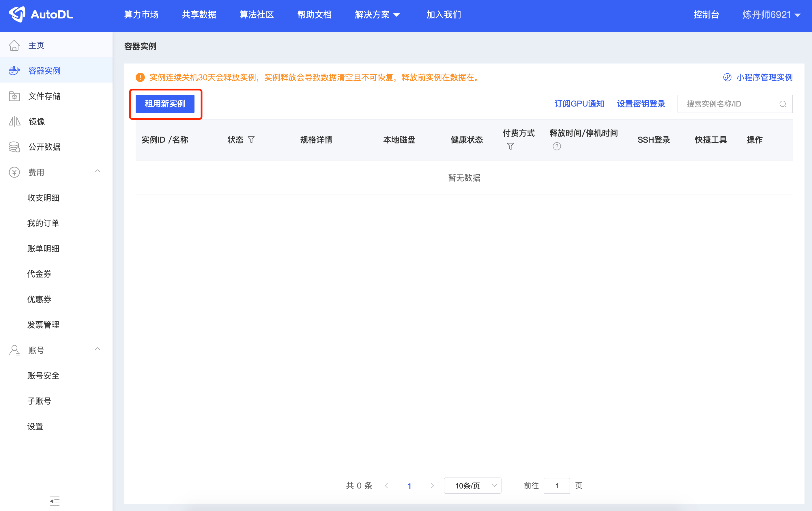Click the 镜像 mirror icon in sidebar
Screen dimensions: 812x511
[14, 122]
